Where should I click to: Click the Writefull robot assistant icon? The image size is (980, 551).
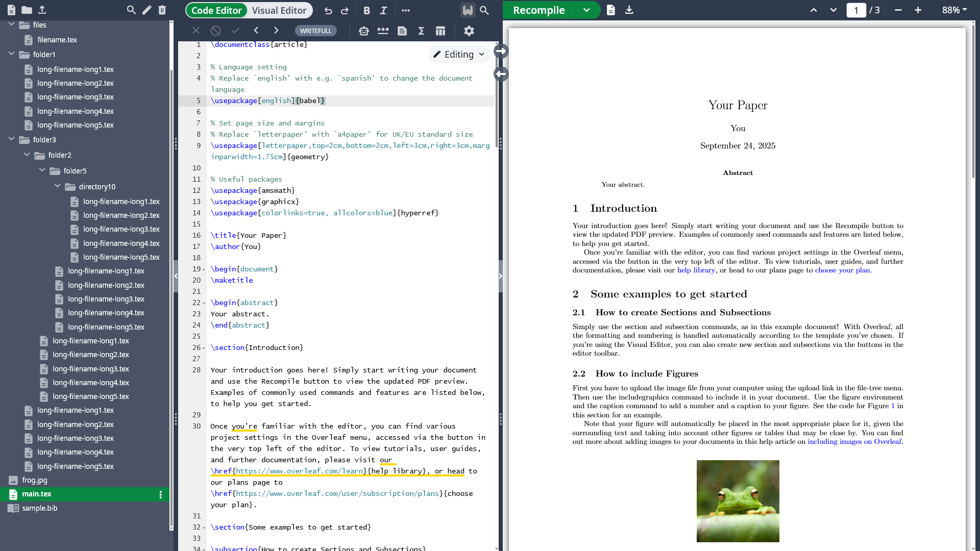(363, 31)
